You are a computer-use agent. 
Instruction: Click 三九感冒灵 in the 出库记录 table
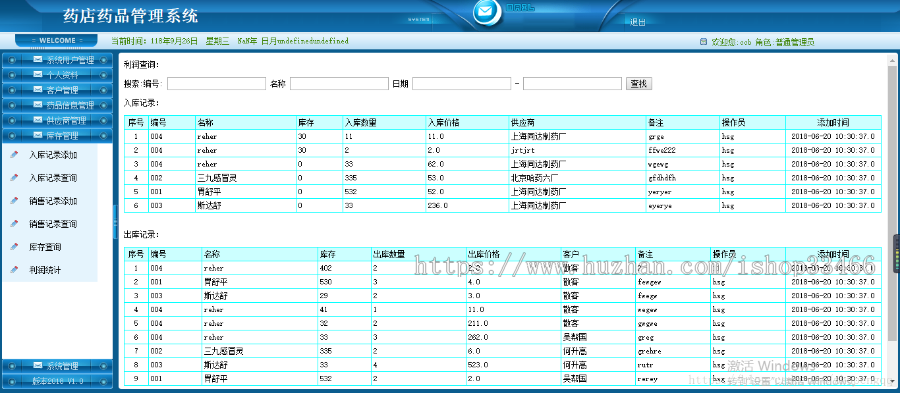click(x=224, y=351)
